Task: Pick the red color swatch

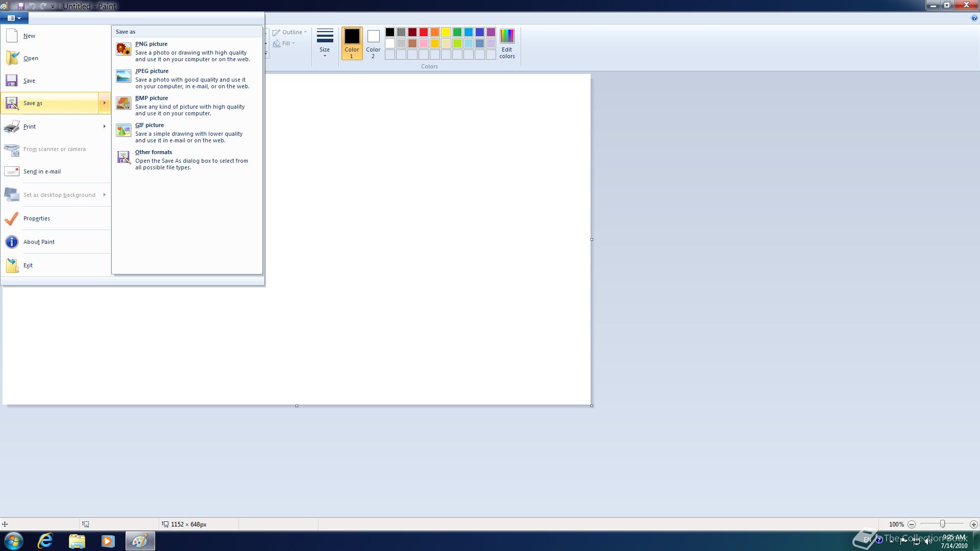Action: tap(424, 32)
